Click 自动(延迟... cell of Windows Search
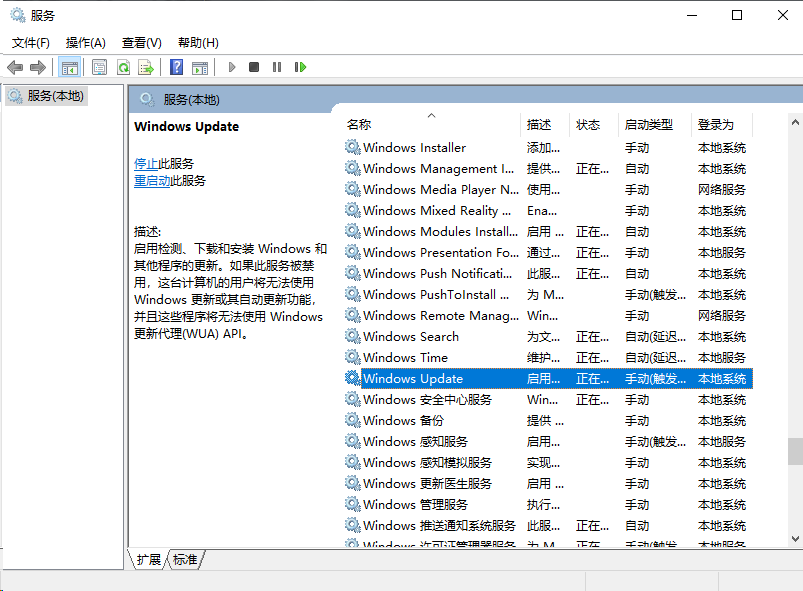The width and height of the screenshot is (803, 591). click(656, 336)
